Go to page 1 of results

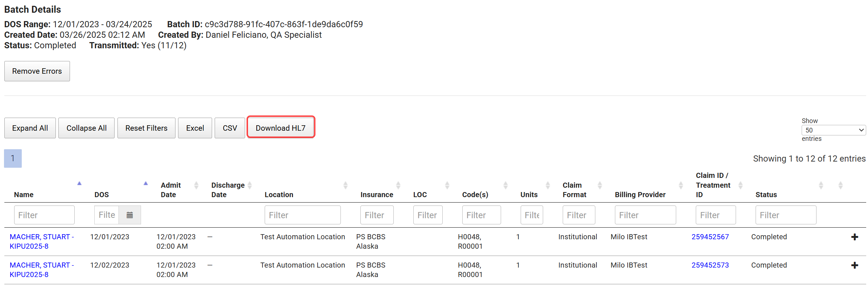click(13, 158)
